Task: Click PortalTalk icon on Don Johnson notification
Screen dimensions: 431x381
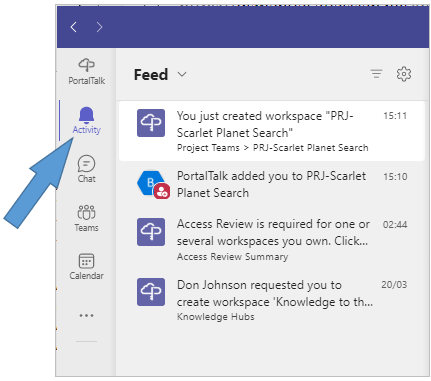Action: click(x=151, y=292)
